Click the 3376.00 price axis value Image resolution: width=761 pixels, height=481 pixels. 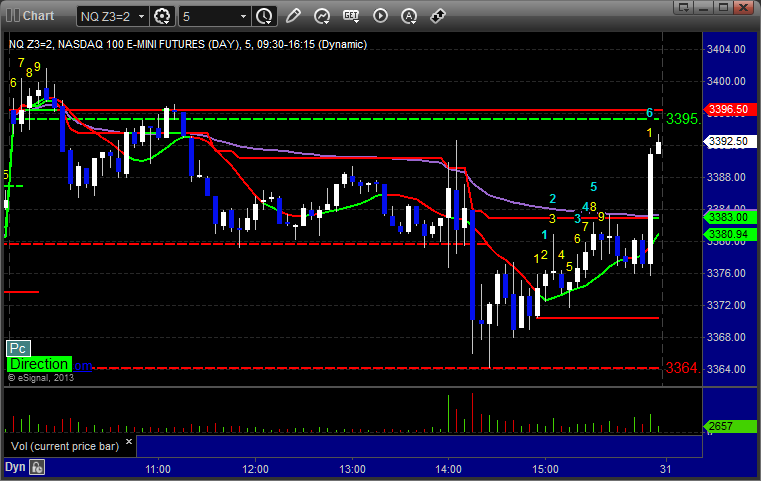pos(726,273)
